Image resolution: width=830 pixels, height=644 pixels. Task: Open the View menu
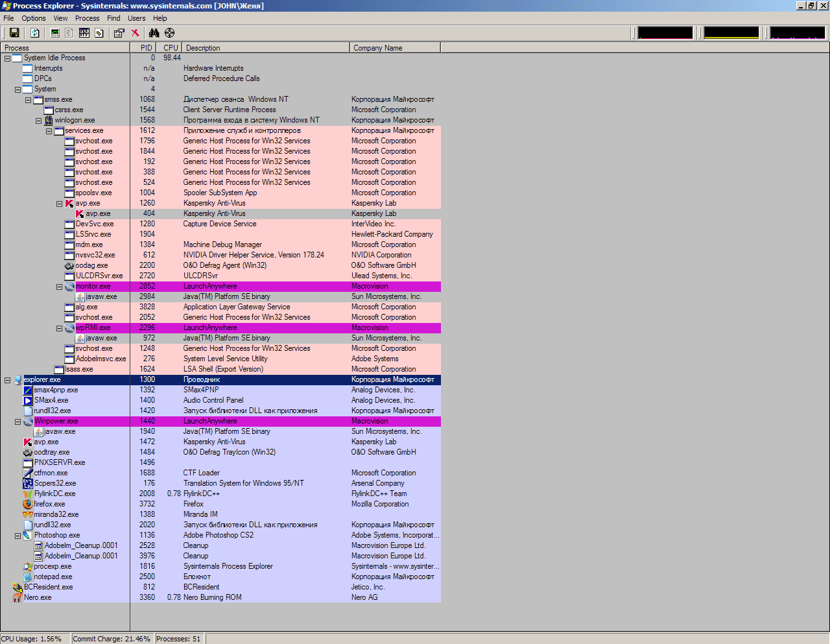point(60,18)
